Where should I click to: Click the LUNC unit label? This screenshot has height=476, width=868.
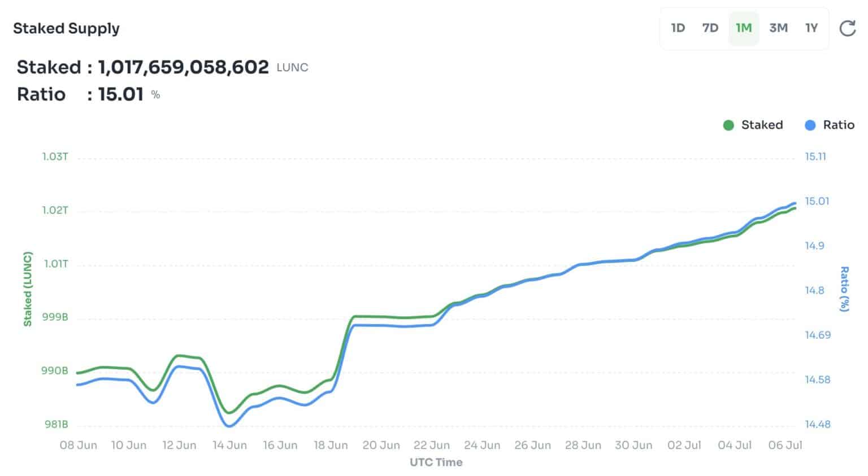click(292, 67)
